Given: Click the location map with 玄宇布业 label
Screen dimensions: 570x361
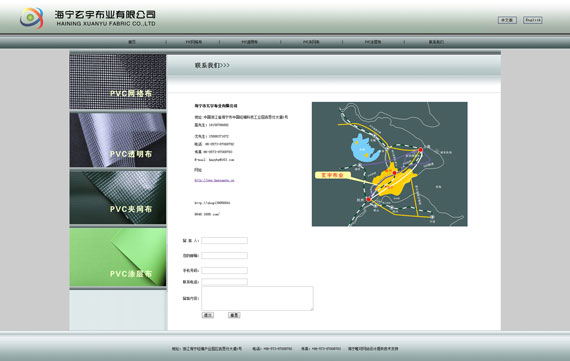Looking at the screenshot, I should pos(389,164).
